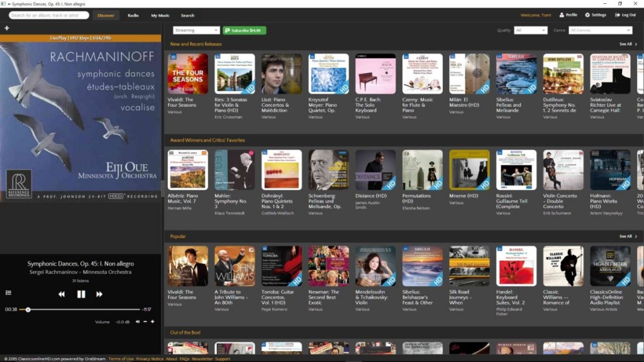The image size is (644, 362).
Task: Increase volume with plus button
Action: (152, 322)
